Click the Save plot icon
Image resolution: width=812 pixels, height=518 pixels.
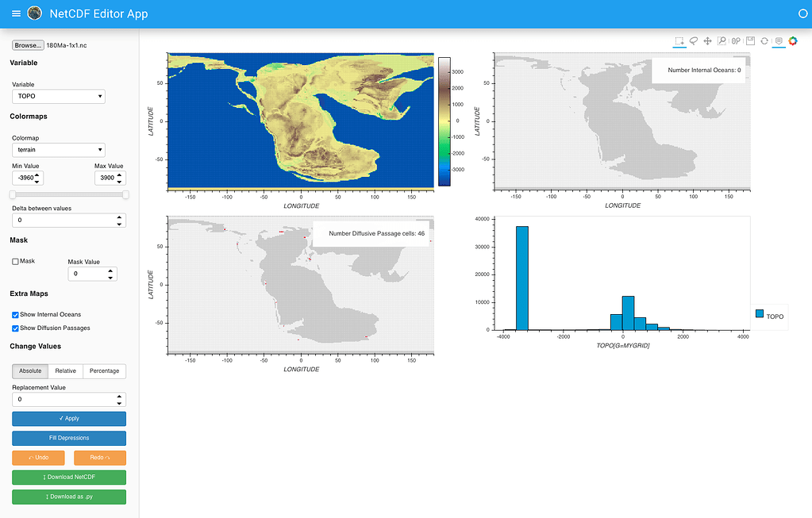coord(750,40)
